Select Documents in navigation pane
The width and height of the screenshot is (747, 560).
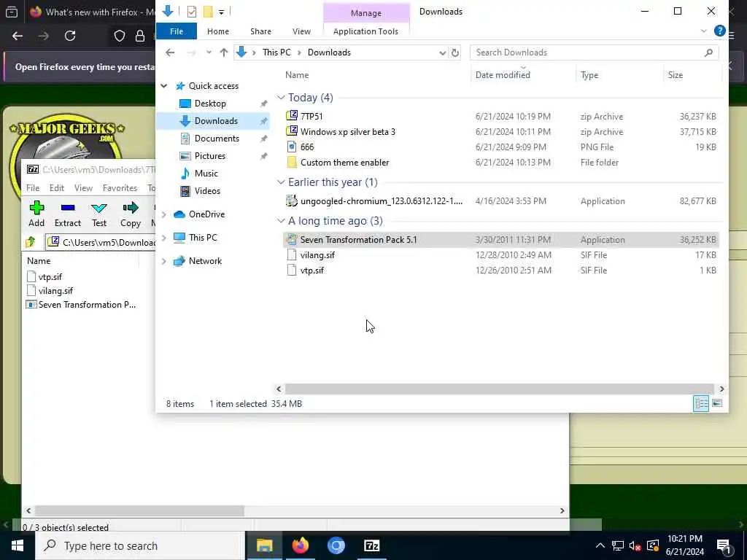(x=217, y=139)
